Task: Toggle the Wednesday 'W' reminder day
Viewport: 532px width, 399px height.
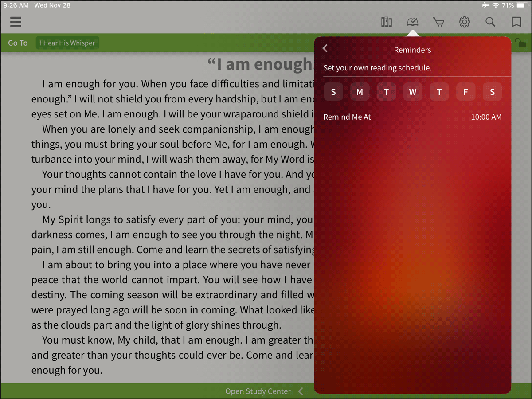Action: [412, 92]
